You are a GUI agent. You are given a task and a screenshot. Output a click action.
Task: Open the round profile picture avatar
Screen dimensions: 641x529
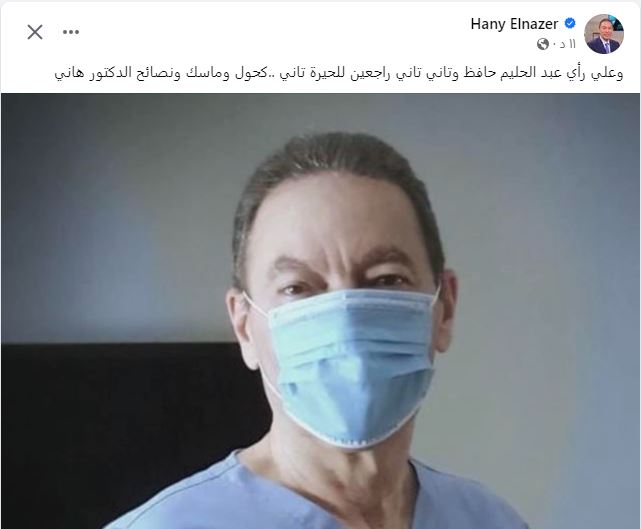(x=604, y=34)
